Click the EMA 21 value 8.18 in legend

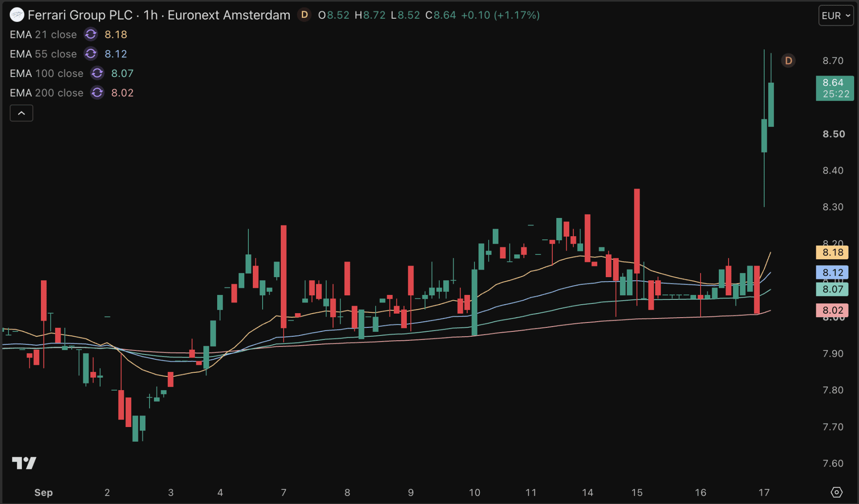click(x=116, y=34)
